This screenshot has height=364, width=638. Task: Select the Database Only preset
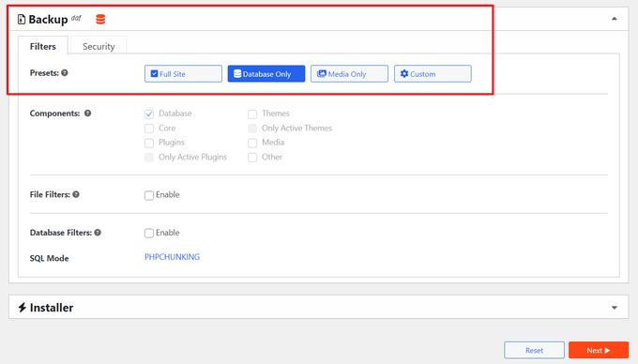point(266,73)
